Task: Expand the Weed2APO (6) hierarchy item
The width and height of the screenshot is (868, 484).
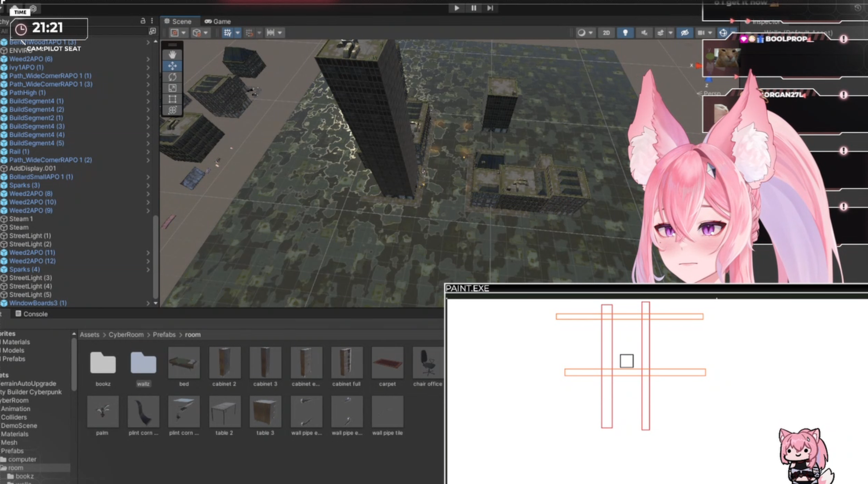Action: [148, 59]
